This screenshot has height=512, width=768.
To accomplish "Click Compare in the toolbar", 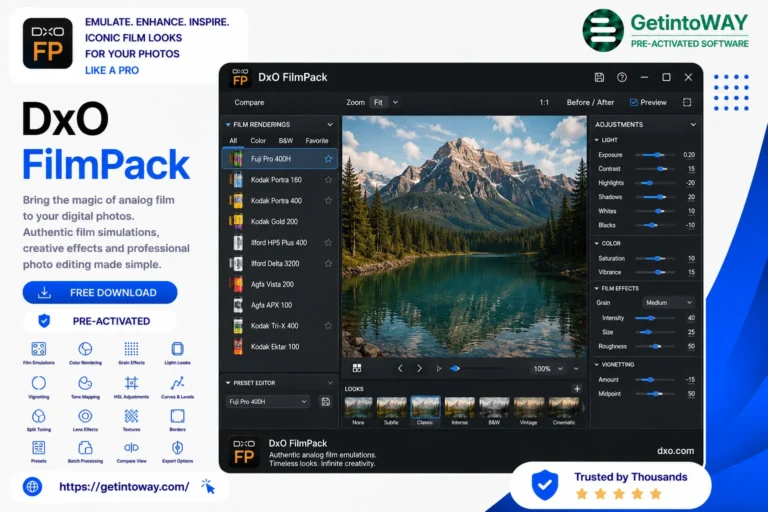I will click(x=249, y=102).
